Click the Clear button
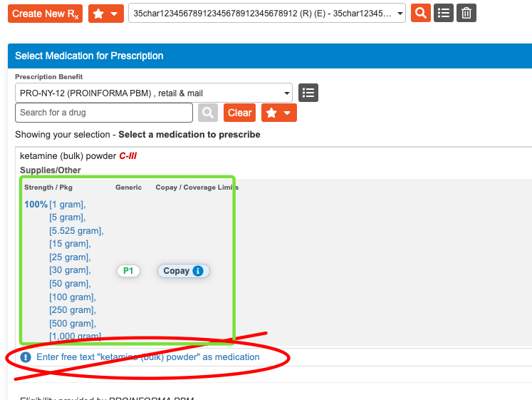The height and width of the screenshot is (400, 532). coord(239,113)
